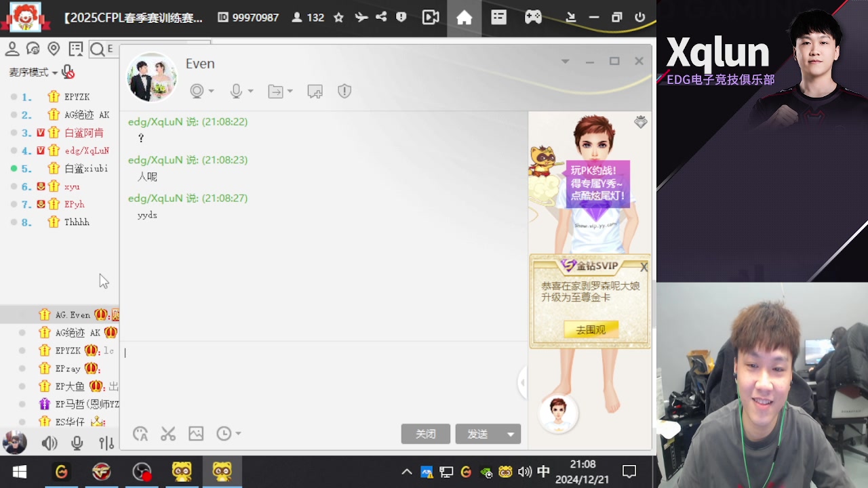Image resolution: width=868 pixels, height=488 pixels.
Task: Open the CrossFire taskbar icon
Action: (102, 471)
